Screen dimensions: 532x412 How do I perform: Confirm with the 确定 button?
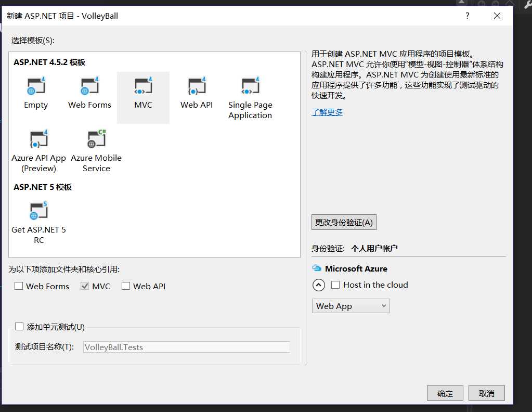(445, 393)
